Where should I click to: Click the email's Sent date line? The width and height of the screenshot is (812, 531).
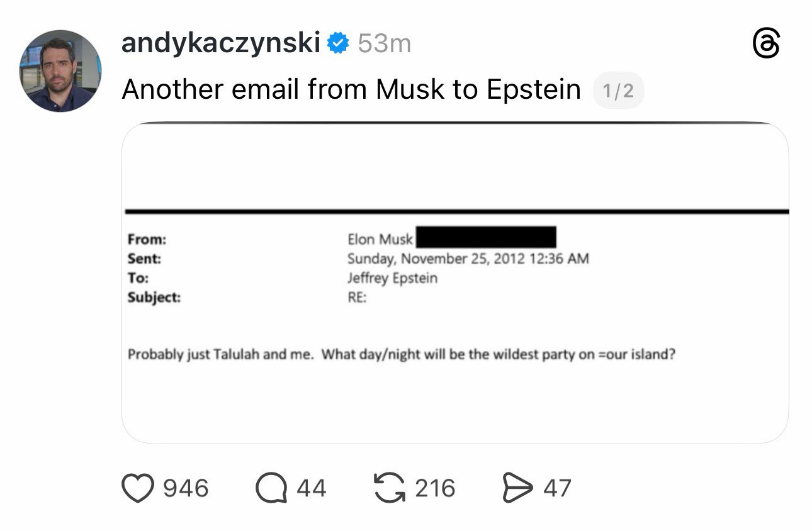coord(468,259)
